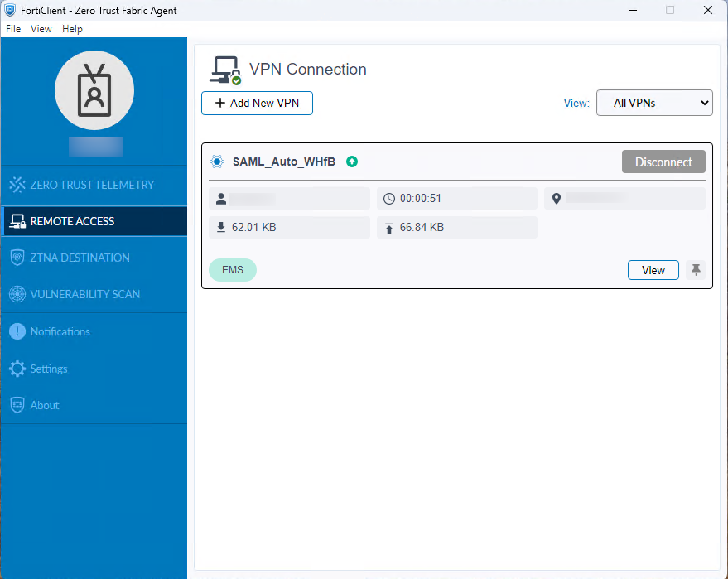The image size is (728, 579).
Task: Open the View menu
Action: pos(41,29)
